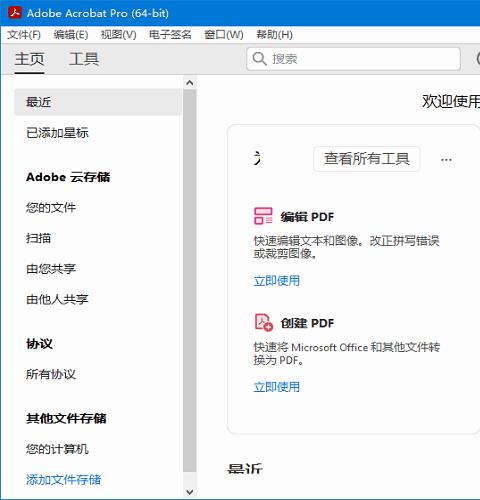480x500 pixels.
Task: Open the three-dots more options menu
Action: tap(446, 160)
